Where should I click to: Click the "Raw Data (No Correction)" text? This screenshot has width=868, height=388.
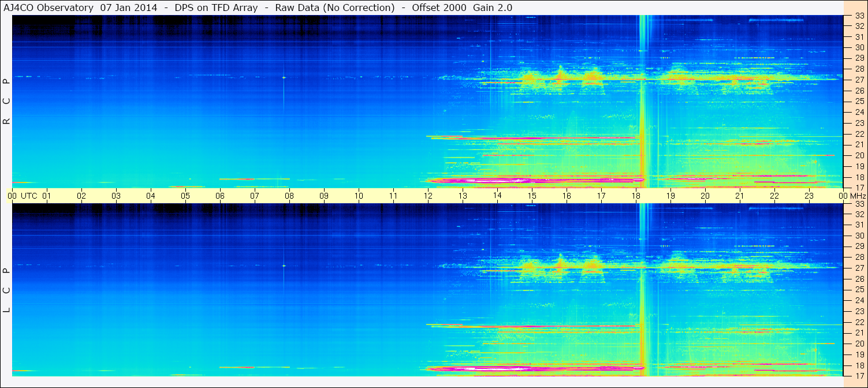pos(335,8)
